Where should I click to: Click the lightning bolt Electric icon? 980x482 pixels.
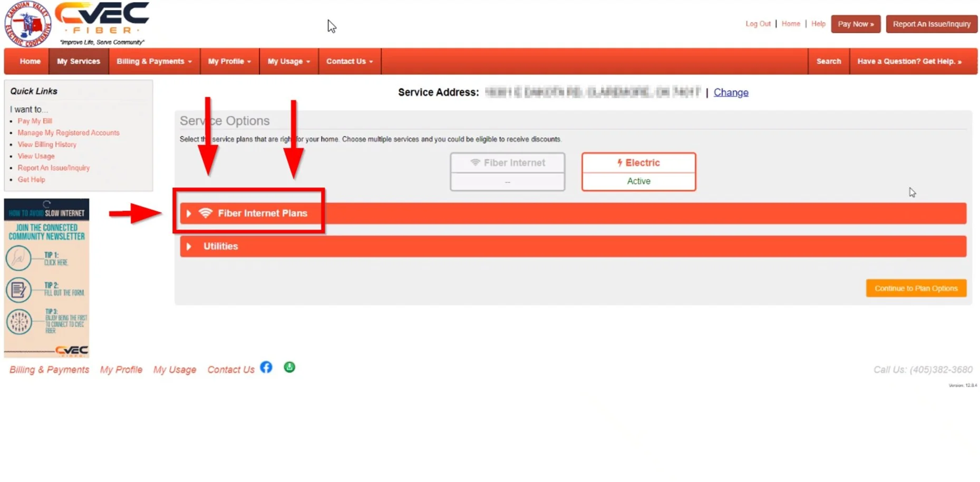pos(619,163)
